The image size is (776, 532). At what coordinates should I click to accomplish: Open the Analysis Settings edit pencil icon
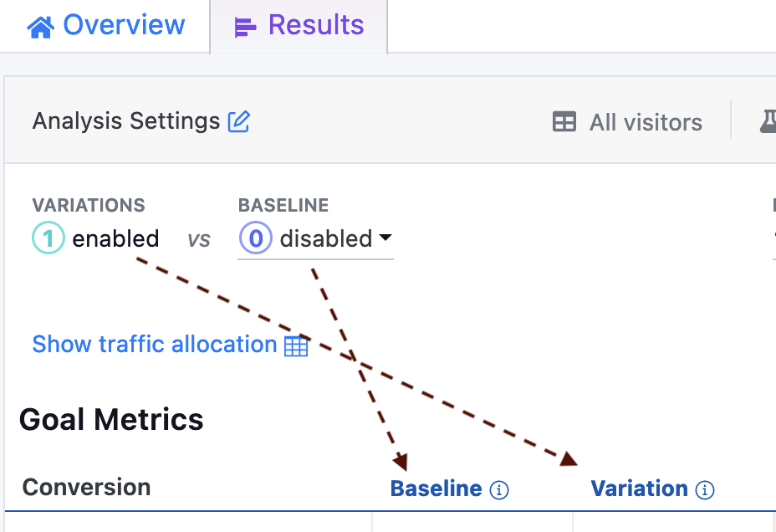coord(238,121)
